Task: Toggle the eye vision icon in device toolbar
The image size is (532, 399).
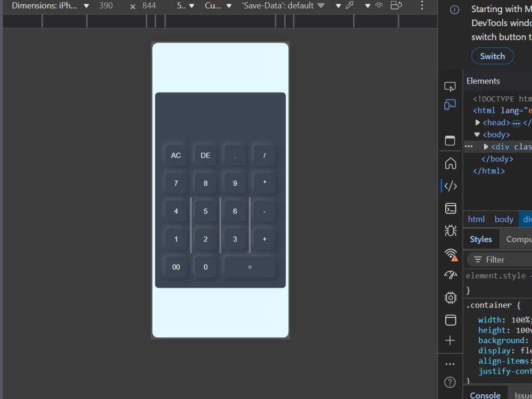Action: pos(379,5)
